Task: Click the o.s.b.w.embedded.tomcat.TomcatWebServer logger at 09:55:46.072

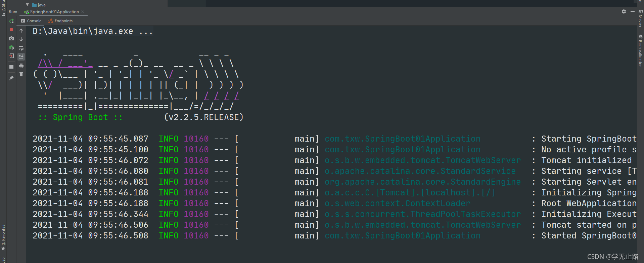Action: 423,160
